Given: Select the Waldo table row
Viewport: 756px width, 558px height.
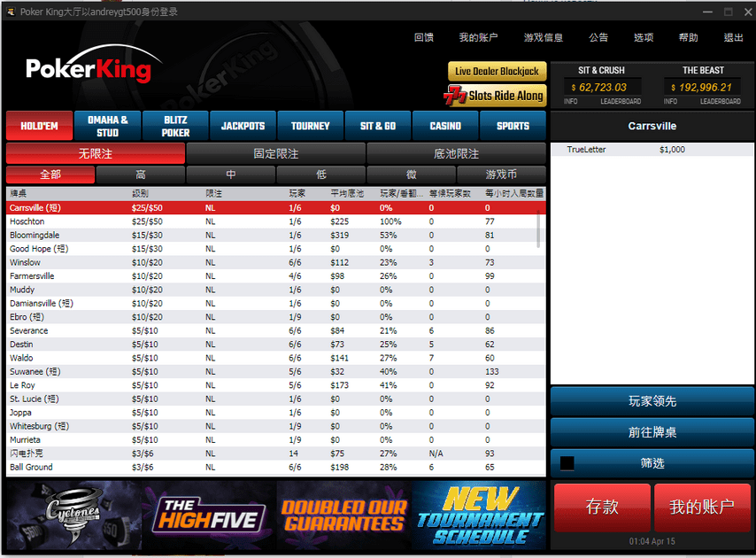Looking at the screenshot, I should click(276, 358).
